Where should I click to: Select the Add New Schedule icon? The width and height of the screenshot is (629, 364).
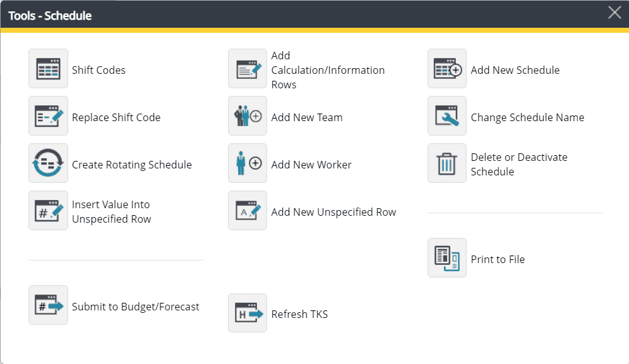(447, 69)
